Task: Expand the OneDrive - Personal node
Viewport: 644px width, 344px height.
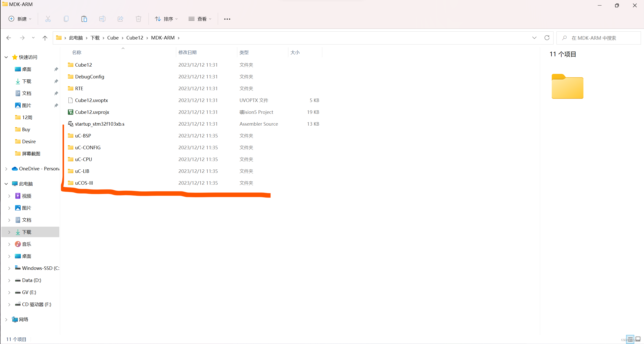Action: tap(6, 169)
